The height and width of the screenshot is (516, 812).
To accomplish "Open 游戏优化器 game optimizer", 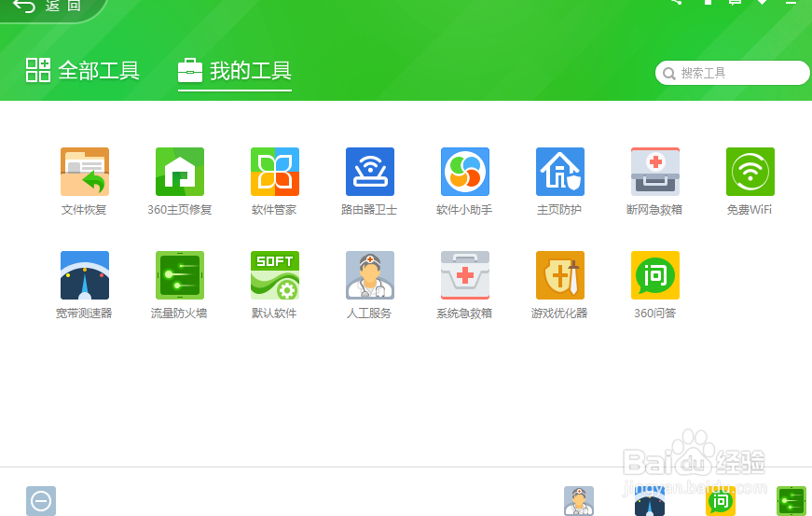I will pyautogui.click(x=559, y=275).
